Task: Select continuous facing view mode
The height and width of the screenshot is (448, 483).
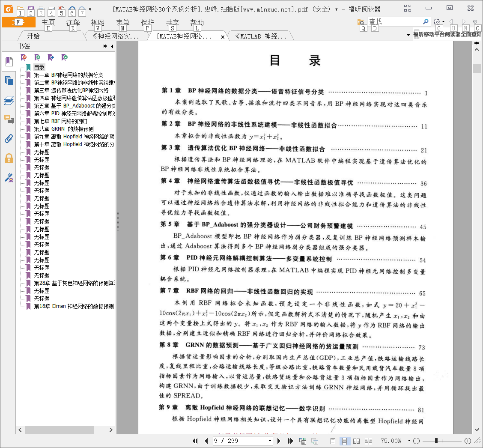Action: pyautogui.click(x=368, y=441)
